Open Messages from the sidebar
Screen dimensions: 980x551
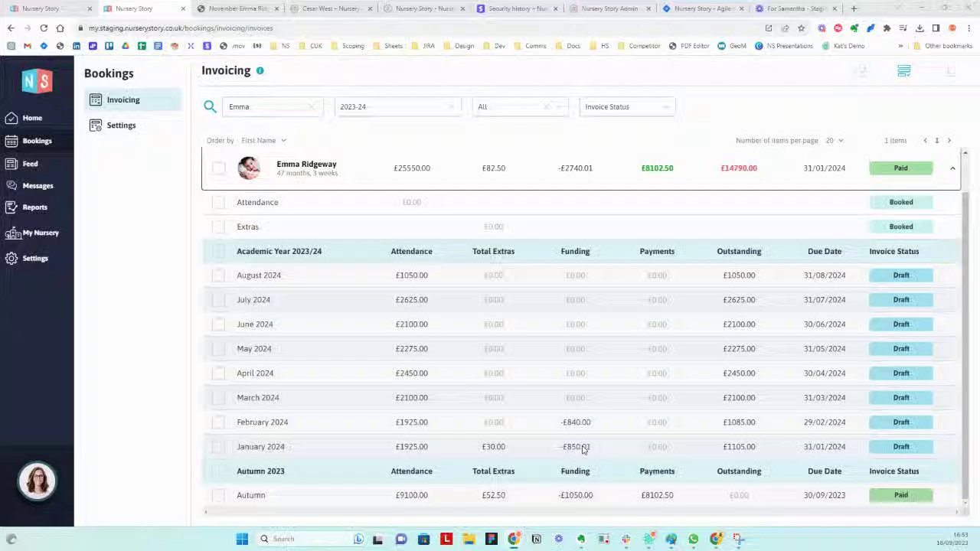point(29,185)
